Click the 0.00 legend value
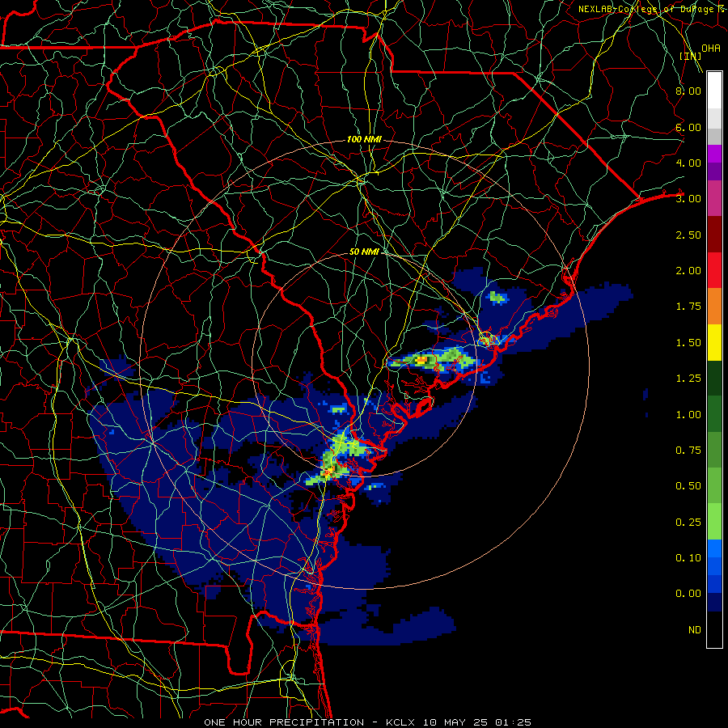Screen dimensions: 728x728 [688, 594]
